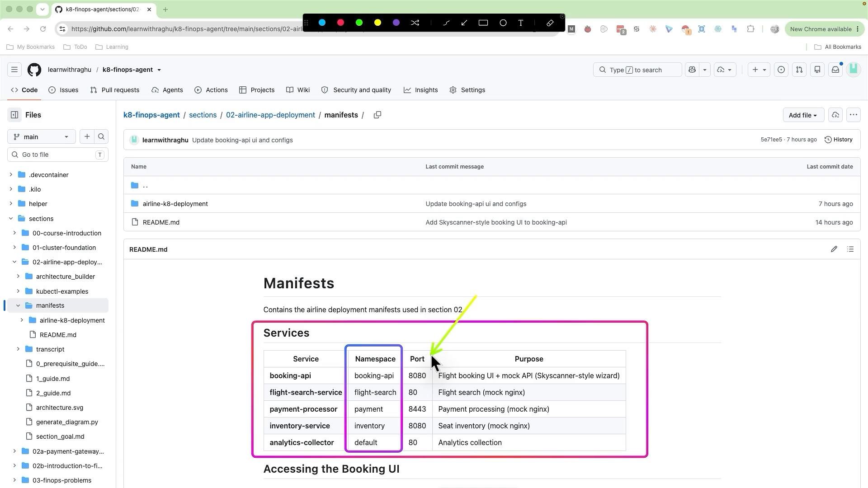The image size is (868, 488).
Task: Open the notifications inbox
Action: (x=835, y=70)
